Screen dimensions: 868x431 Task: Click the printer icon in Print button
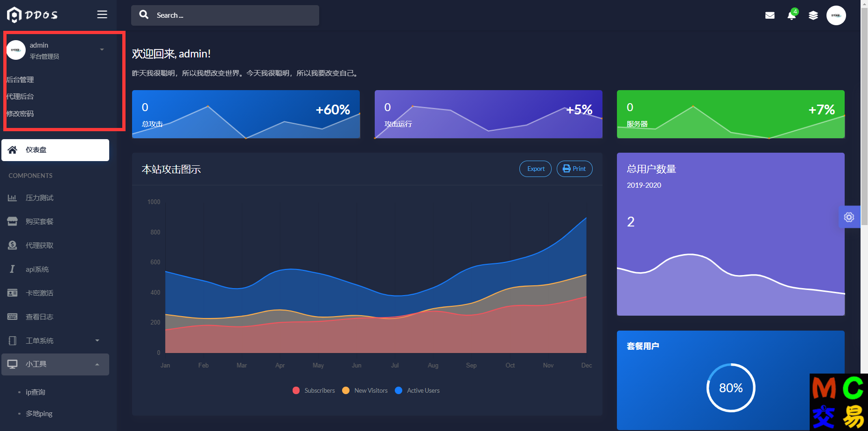click(567, 169)
